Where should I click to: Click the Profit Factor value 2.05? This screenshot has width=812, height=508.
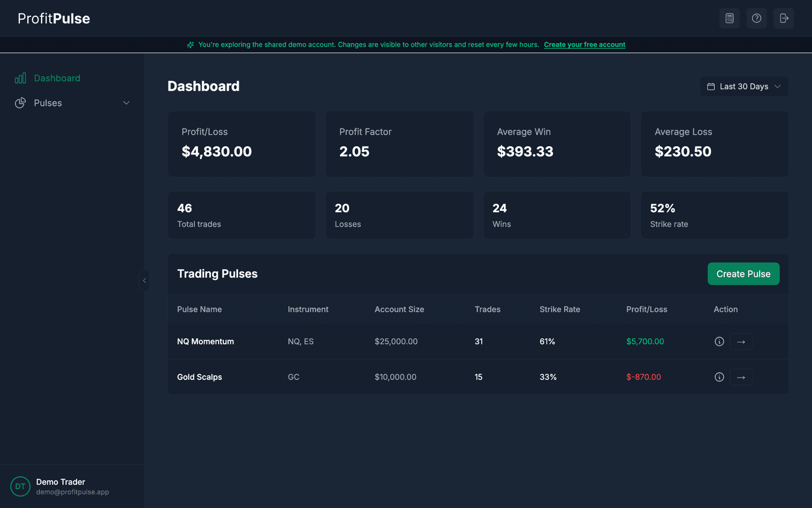pos(354,151)
